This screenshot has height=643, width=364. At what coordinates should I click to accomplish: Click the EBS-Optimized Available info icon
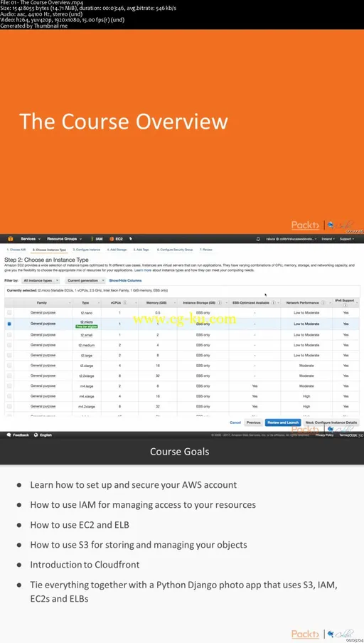coord(272,302)
